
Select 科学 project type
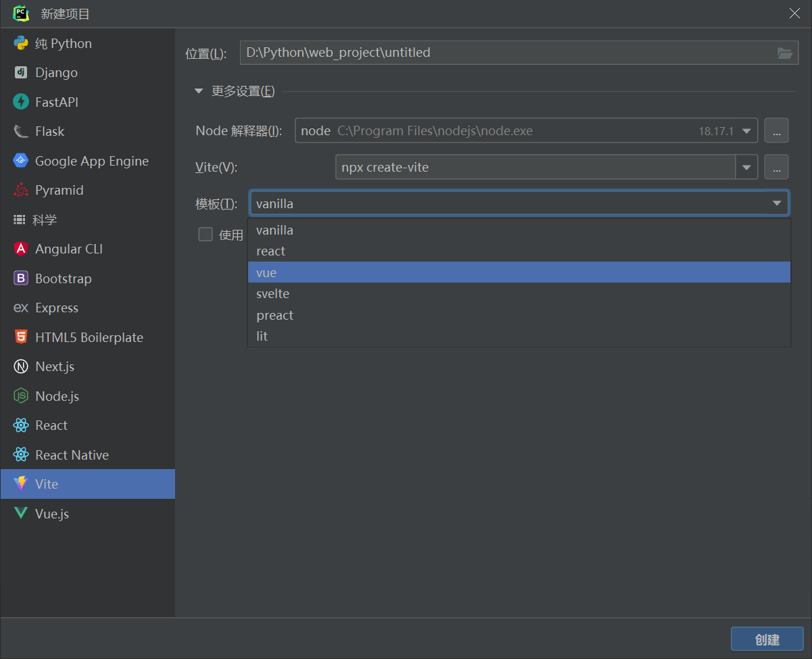(x=88, y=220)
